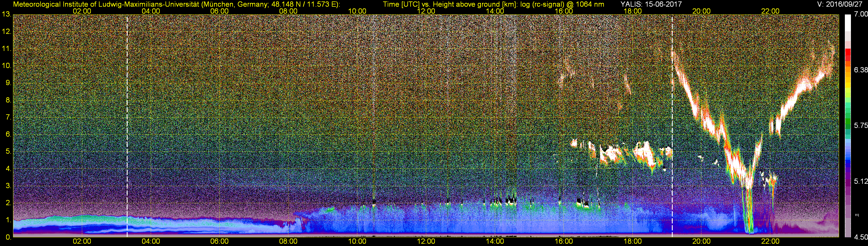Click the 16:00 label on the top time axis
The width and height of the screenshot is (868, 246).
[564, 11]
